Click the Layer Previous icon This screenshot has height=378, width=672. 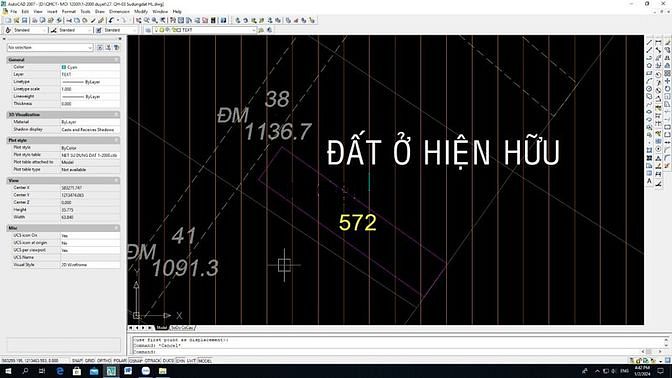click(x=269, y=30)
